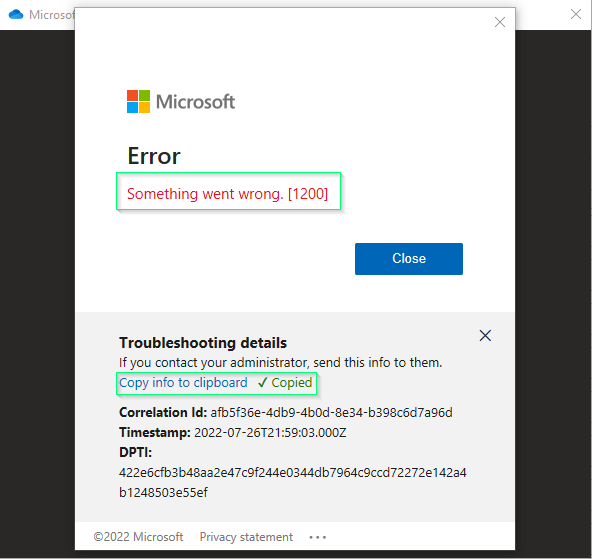Open the three-dot more options in footer
The width and height of the screenshot is (592, 559).
click(318, 537)
